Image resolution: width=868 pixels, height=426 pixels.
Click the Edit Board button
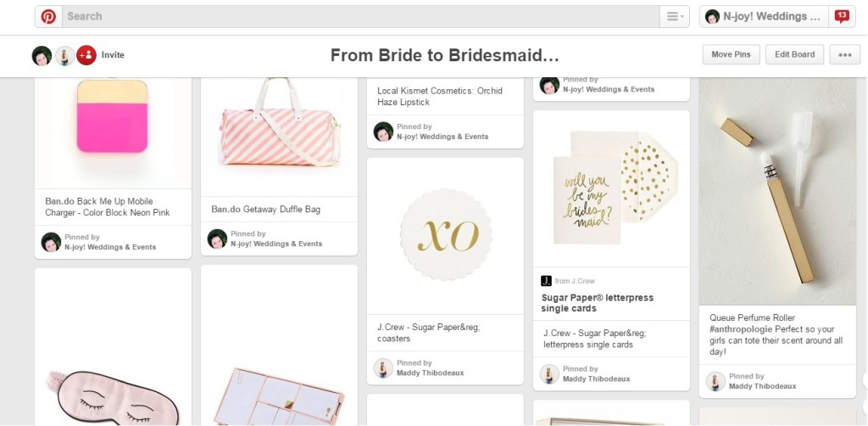tap(794, 55)
